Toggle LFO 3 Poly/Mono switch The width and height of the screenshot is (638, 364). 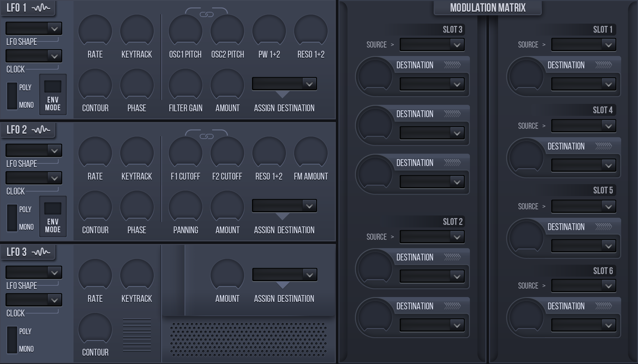pos(12,340)
